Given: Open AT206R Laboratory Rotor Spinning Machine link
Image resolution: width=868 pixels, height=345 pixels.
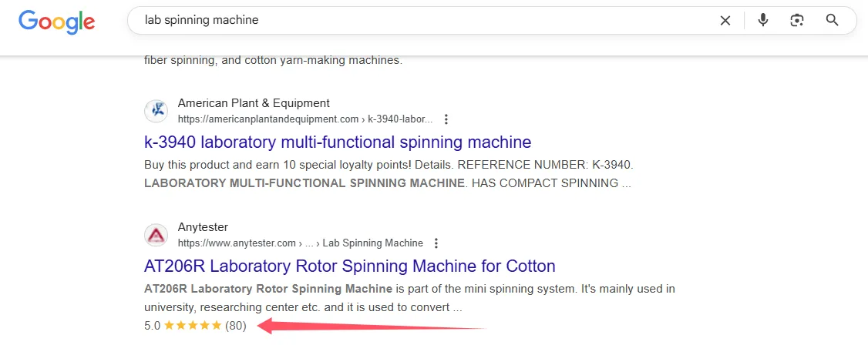Looking at the screenshot, I should click(x=349, y=266).
